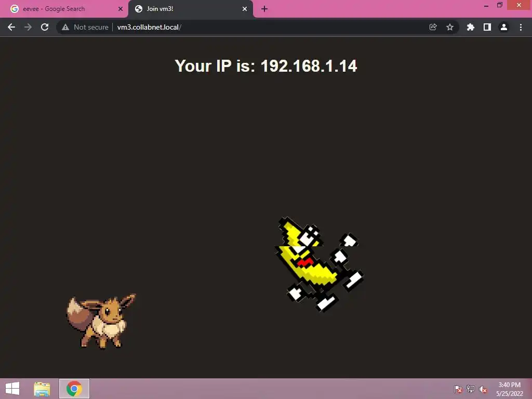Image resolution: width=532 pixels, height=399 pixels.
Task: Open File Explorer from the taskbar
Action: (x=42, y=389)
